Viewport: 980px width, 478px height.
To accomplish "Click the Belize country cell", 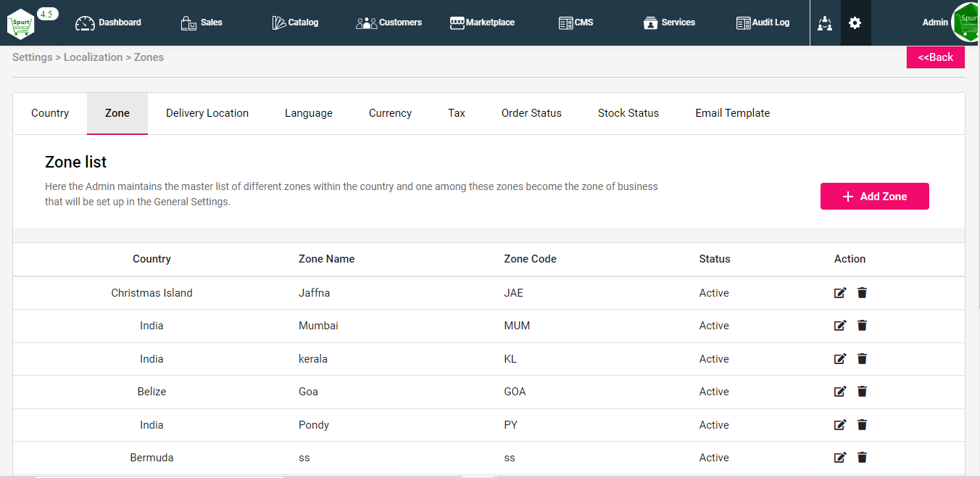I will point(151,392).
